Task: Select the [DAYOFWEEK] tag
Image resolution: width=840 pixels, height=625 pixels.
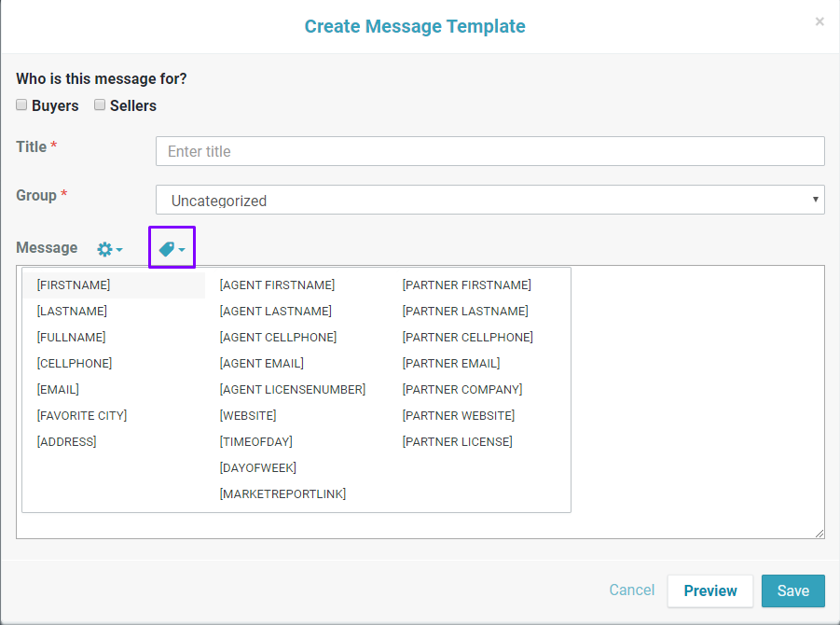Action: coord(257,467)
